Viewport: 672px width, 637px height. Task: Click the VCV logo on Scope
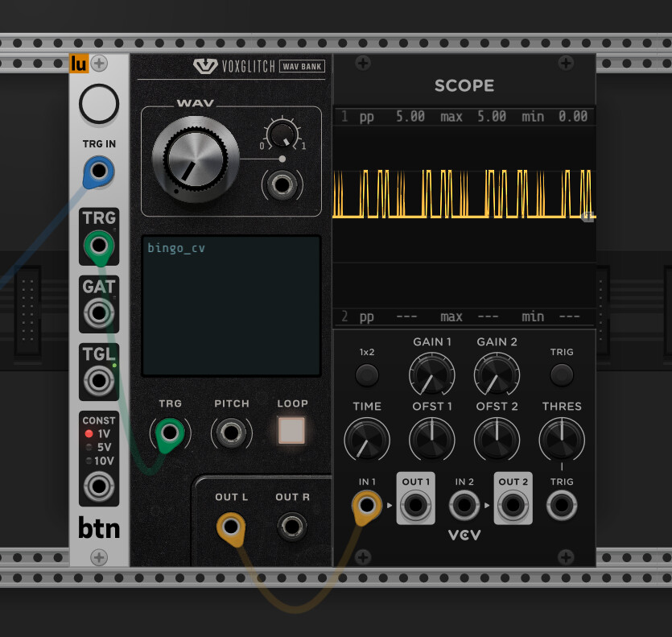[464, 535]
